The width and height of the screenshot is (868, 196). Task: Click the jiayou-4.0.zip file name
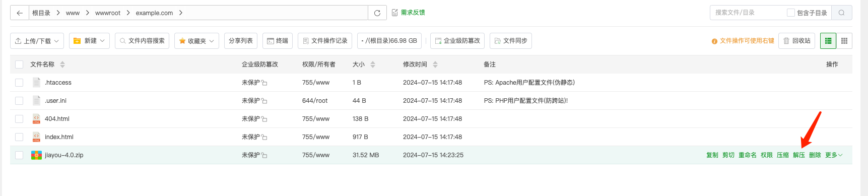(x=64, y=155)
